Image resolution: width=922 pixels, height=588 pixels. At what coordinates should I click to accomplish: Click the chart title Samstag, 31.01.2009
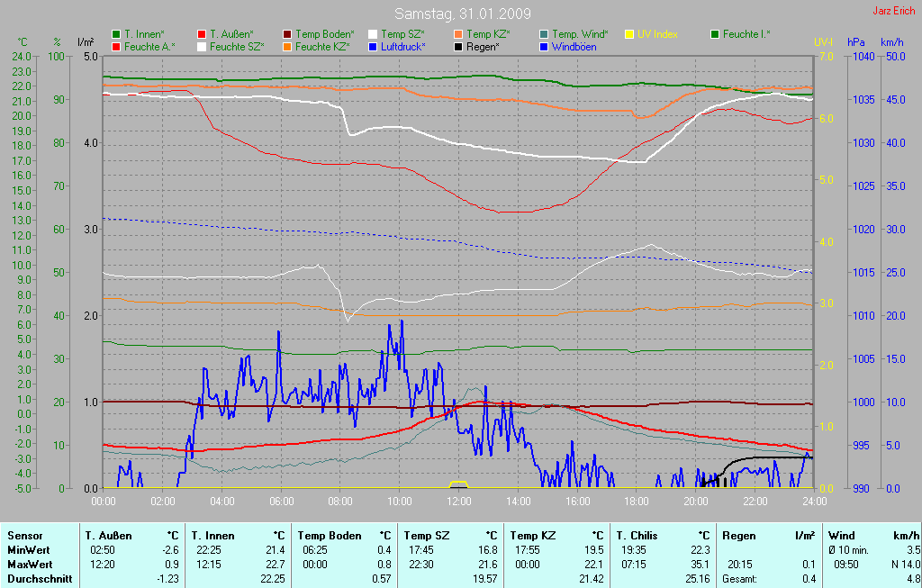point(463,14)
